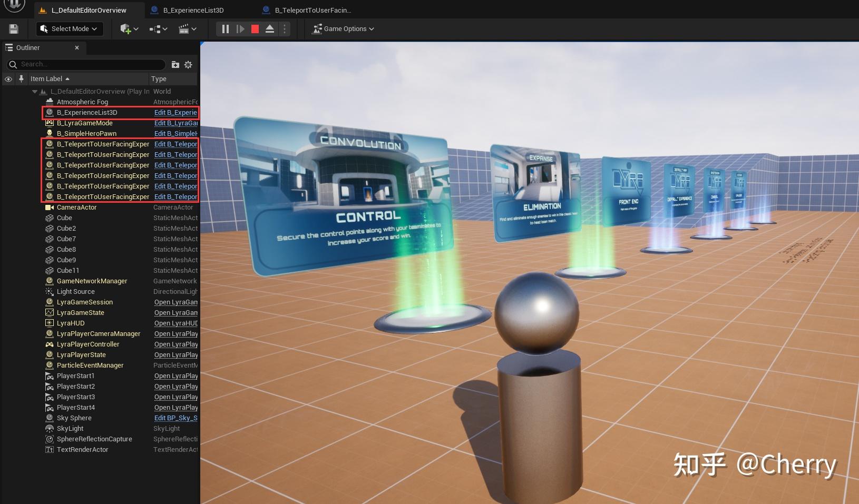859x504 pixels.
Task: Save the current level using the floppy icon
Action: click(14, 29)
